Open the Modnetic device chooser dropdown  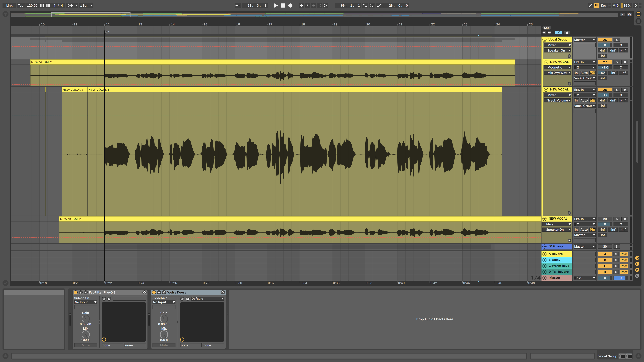[x=558, y=67]
